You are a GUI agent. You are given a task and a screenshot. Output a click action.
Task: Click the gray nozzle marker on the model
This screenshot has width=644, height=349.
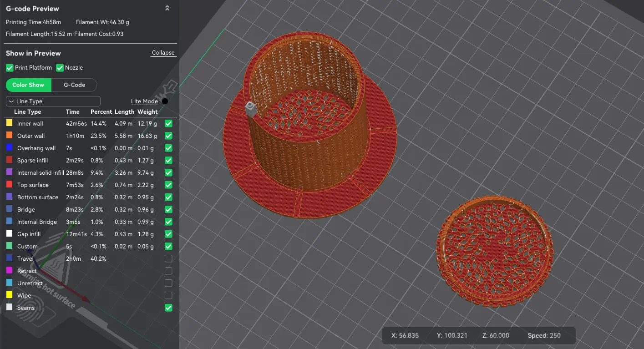pos(251,109)
